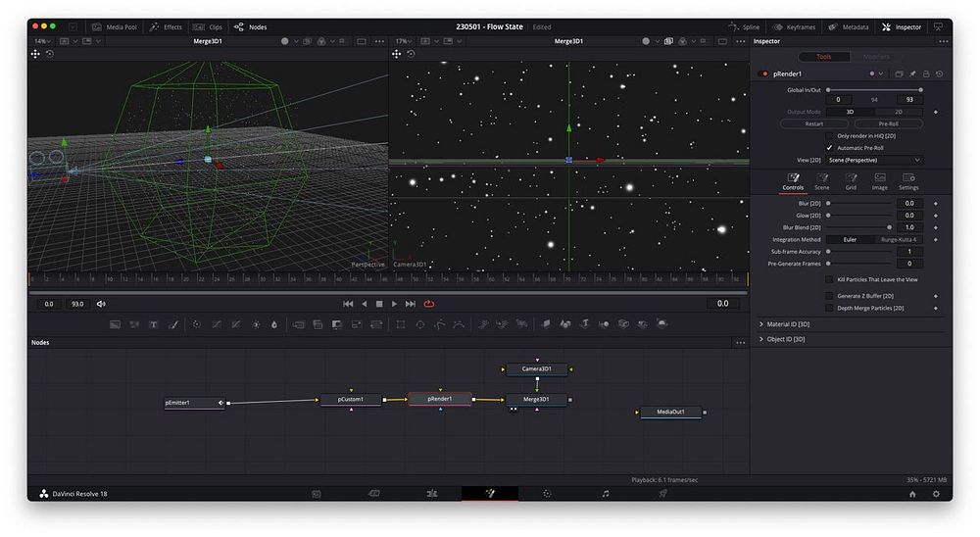Image resolution: width=980 pixels, height=537 pixels.
Task: Add a Shape 3D tool from the toolbar
Action: point(565,324)
